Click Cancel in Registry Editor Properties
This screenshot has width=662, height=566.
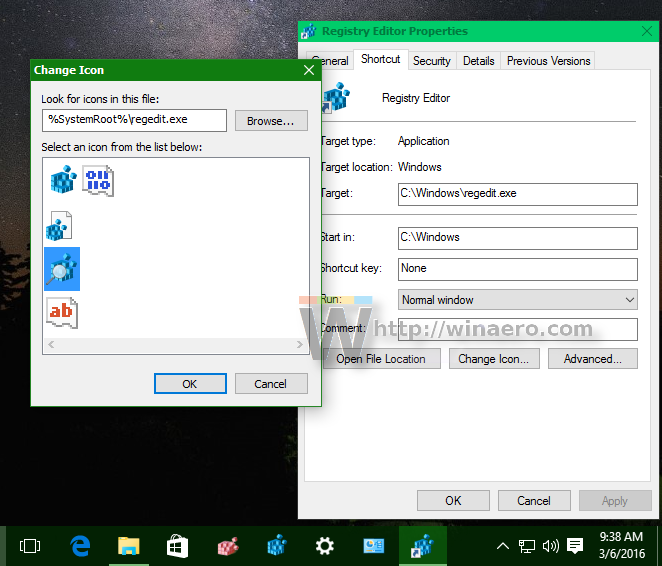click(x=534, y=501)
